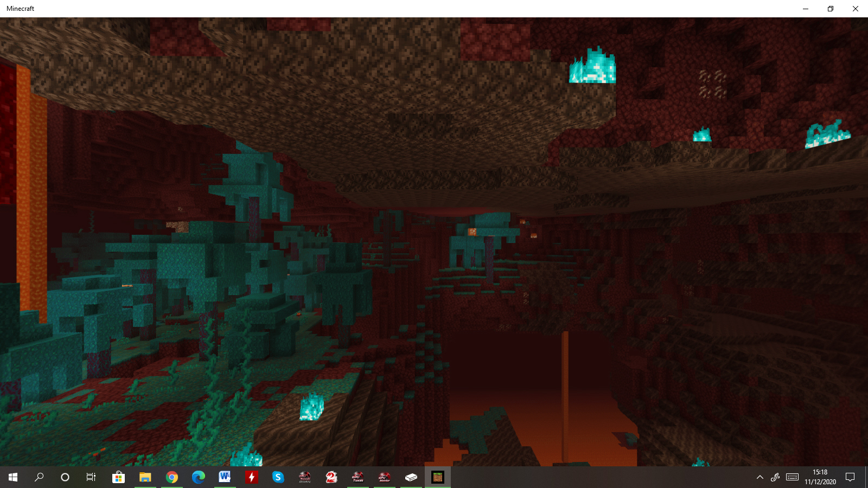Select the Minecraft grass block taskbar icon

pos(437,477)
